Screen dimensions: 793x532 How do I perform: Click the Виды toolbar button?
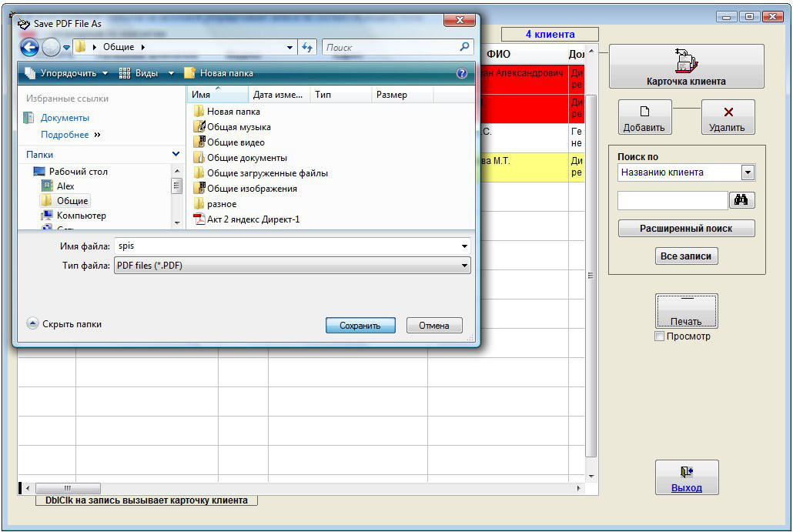tap(139, 73)
